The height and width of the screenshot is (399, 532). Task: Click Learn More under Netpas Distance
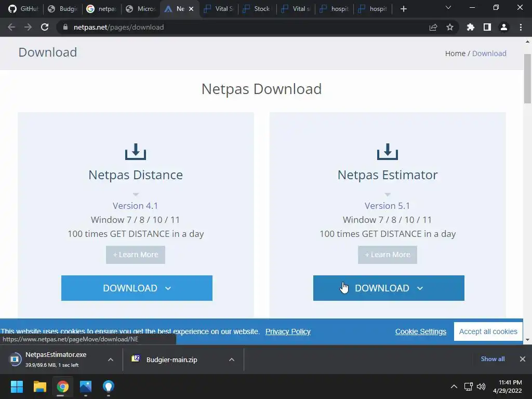pyautogui.click(x=136, y=255)
